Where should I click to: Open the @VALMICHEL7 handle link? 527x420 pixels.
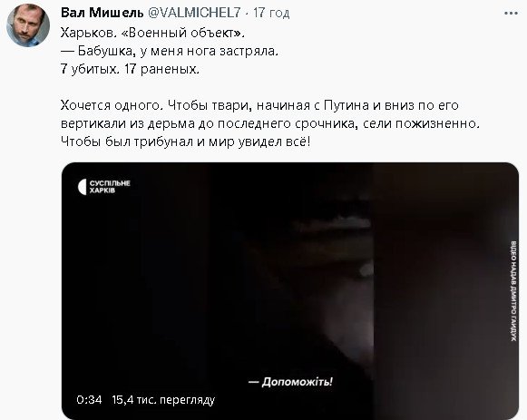(194, 13)
